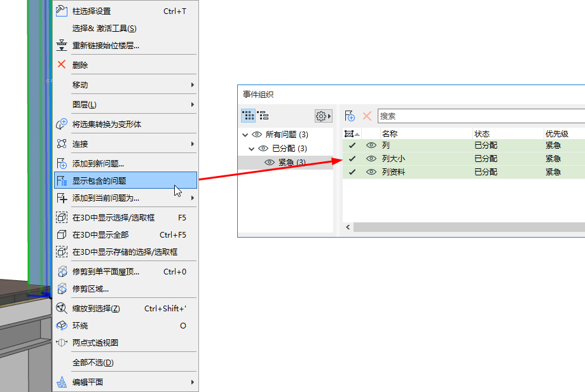585x392 pixels.
Task: Expand 添加到当前问题为... submenu arrow
Action: pos(193,198)
